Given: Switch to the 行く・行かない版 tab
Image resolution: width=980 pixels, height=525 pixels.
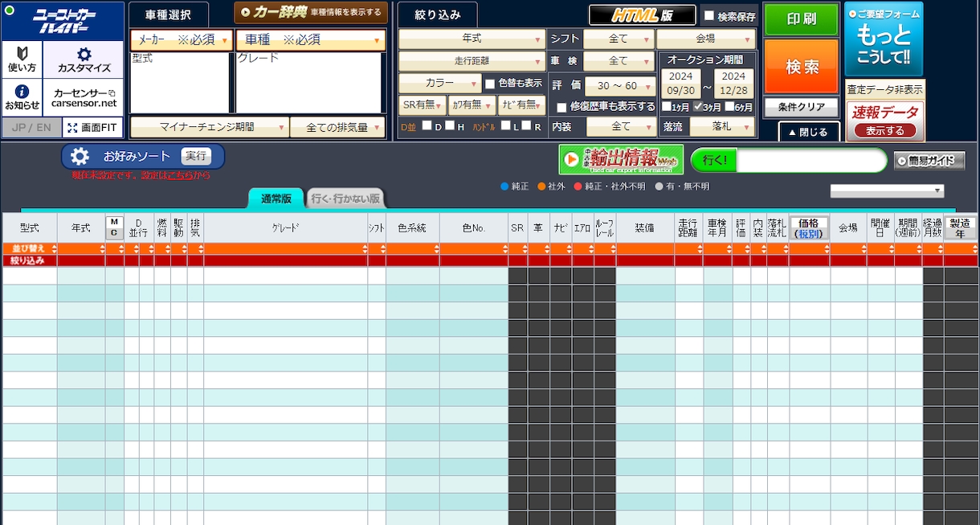Looking at the screenshot, I should point(345,199).
